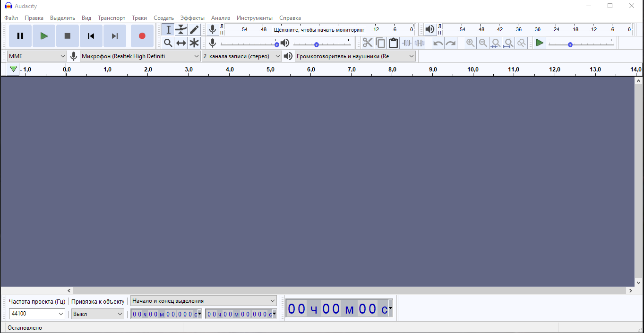Screen dimensions: 644x333
Task: Open the Анализ menu
Action: pos(221,18)
